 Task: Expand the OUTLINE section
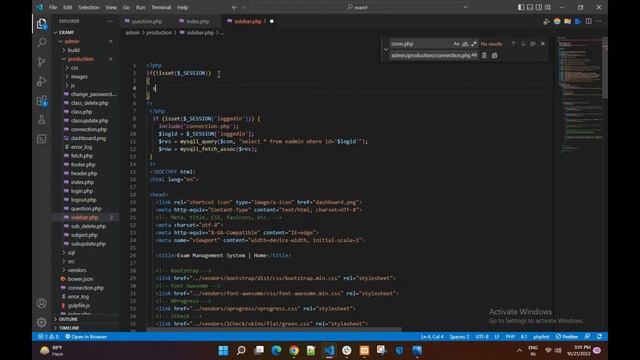(x=68, y=319)
